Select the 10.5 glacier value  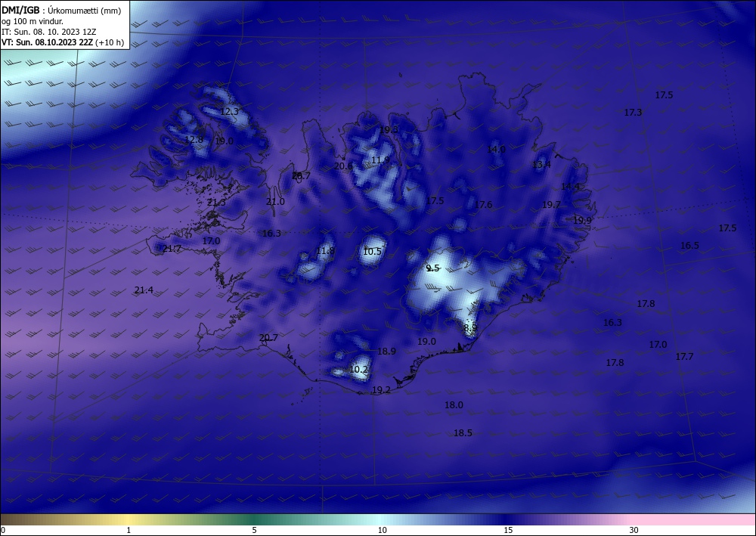(x=372, y=252)
